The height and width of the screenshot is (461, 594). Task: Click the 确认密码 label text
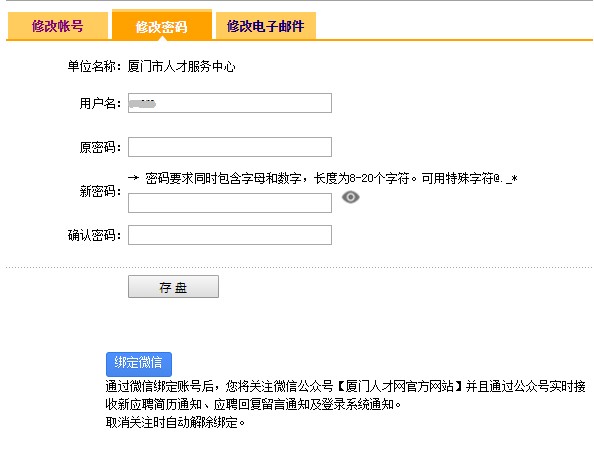point(94,235)
